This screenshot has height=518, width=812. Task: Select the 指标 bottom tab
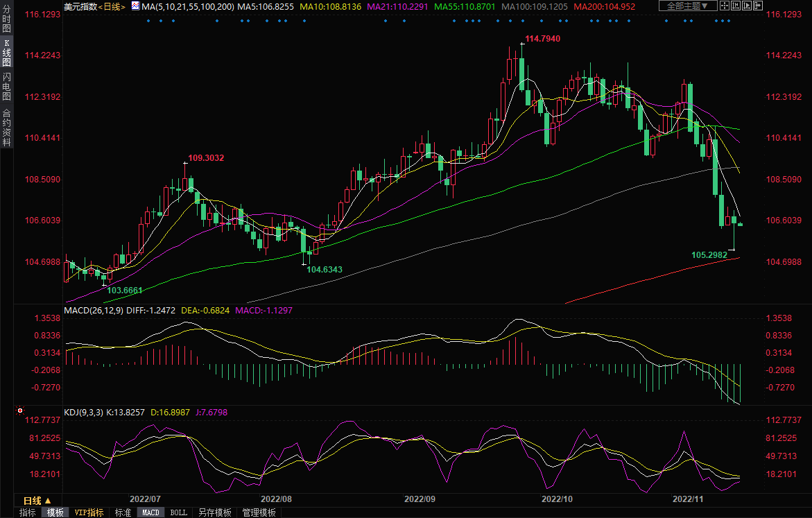pos(28,512)
